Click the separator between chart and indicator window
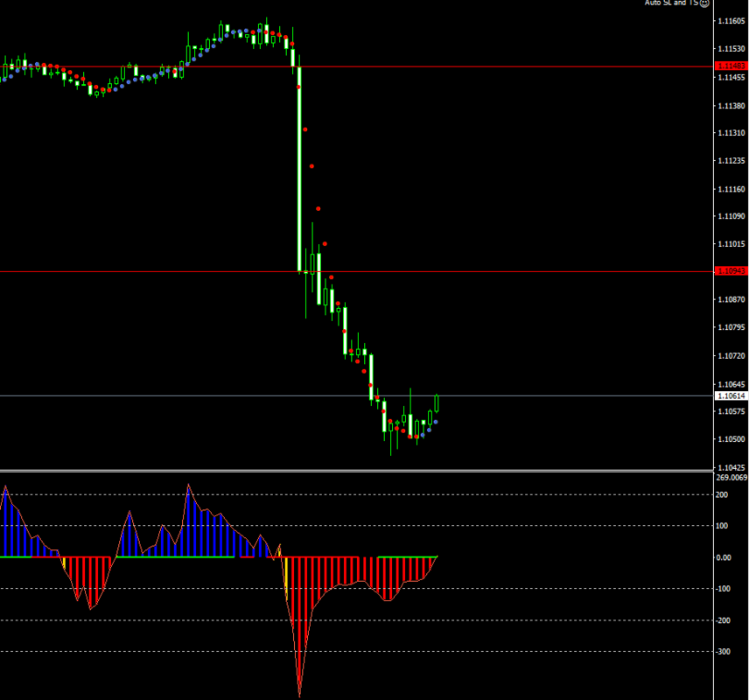The width and height of the screenshot is (749, 700). [x=356, y=471]
